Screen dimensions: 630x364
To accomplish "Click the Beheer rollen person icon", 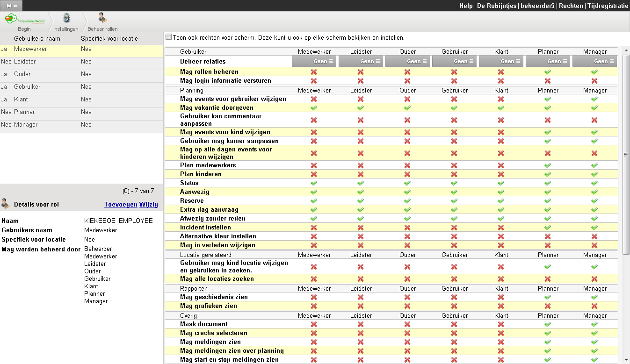I will [102, 19].
